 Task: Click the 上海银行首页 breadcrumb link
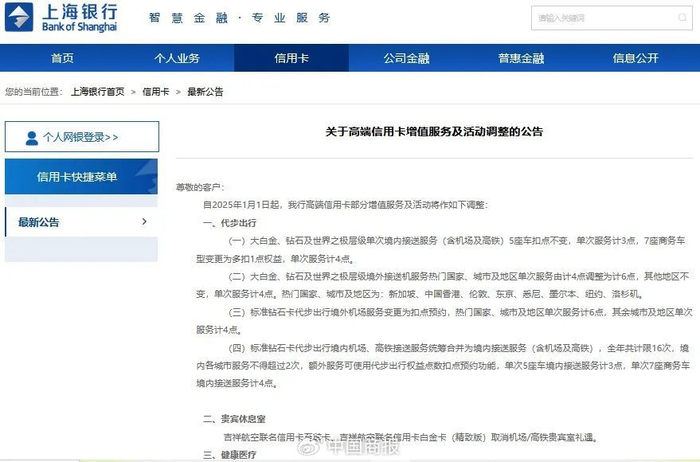pyautogui.click(x=97, y=92)
